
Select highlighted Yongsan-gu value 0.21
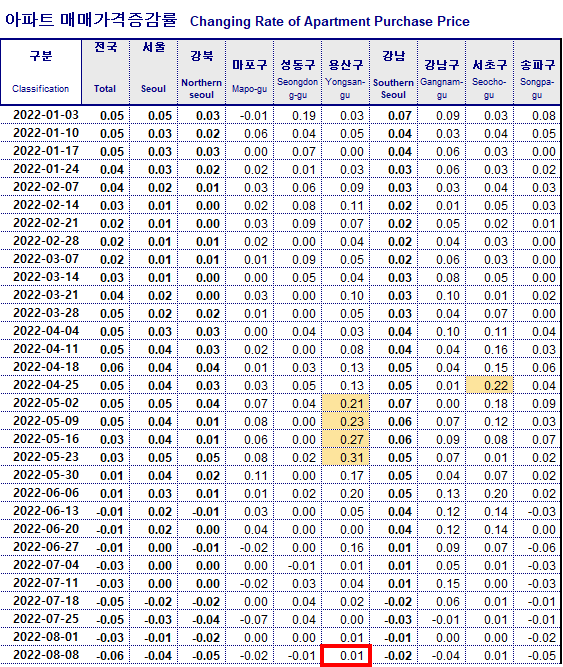(345, 403)
